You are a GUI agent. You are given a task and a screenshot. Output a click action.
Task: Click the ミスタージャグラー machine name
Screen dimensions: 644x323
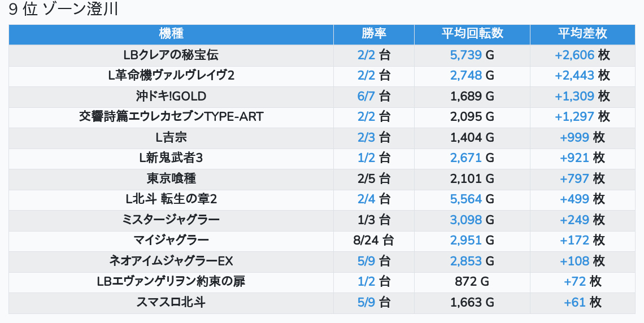pyautogui.click(x=171, y=220)
